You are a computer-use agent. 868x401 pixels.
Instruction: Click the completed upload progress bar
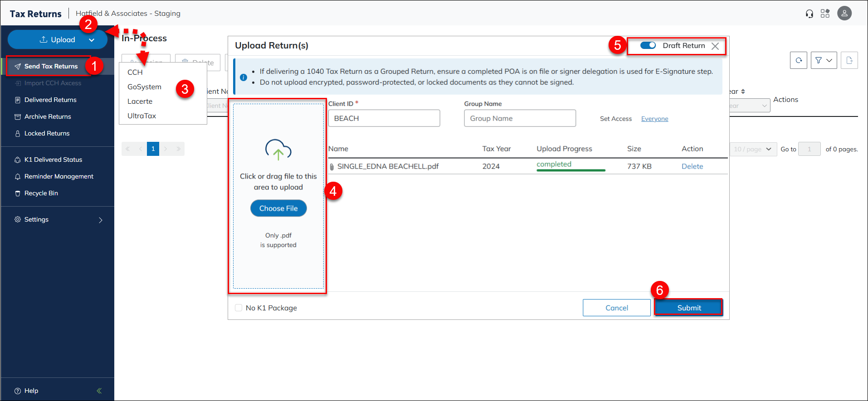coord(571,170)
